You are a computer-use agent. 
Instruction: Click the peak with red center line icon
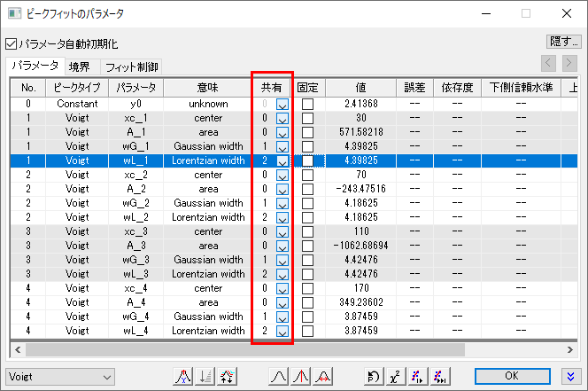pyautogui.click(x=301, y=376)
